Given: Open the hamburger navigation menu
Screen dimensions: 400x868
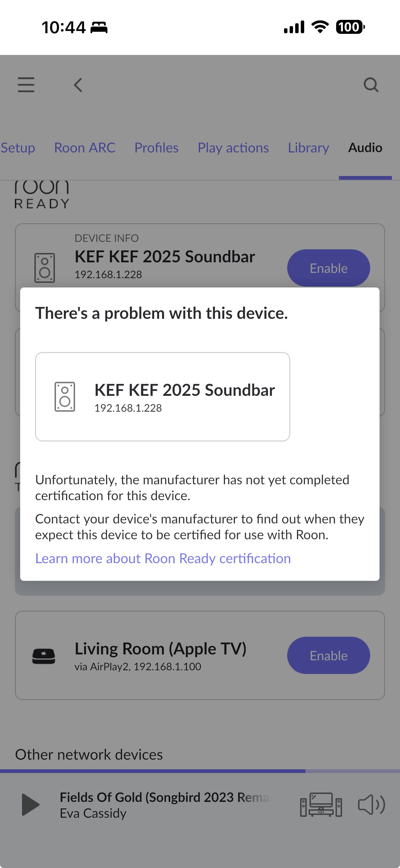Looking at the screenshot, I should tap(26, 84).
